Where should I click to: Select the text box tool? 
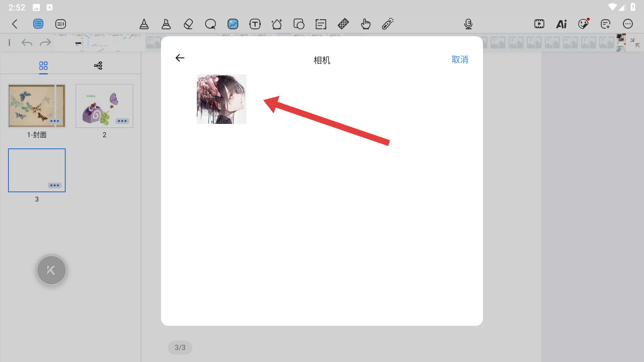[255, 24]
